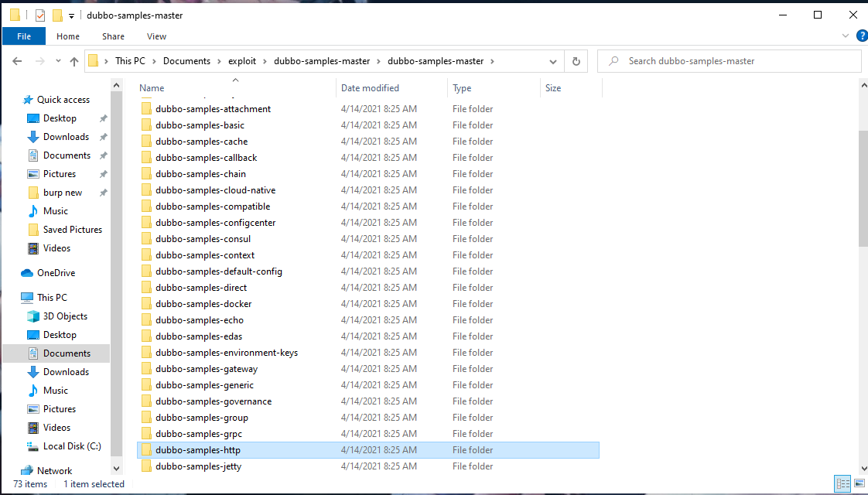Select the dubbo-samples-jetty folder name
Viewport: 868px width, 495px height.
[198, 466]
